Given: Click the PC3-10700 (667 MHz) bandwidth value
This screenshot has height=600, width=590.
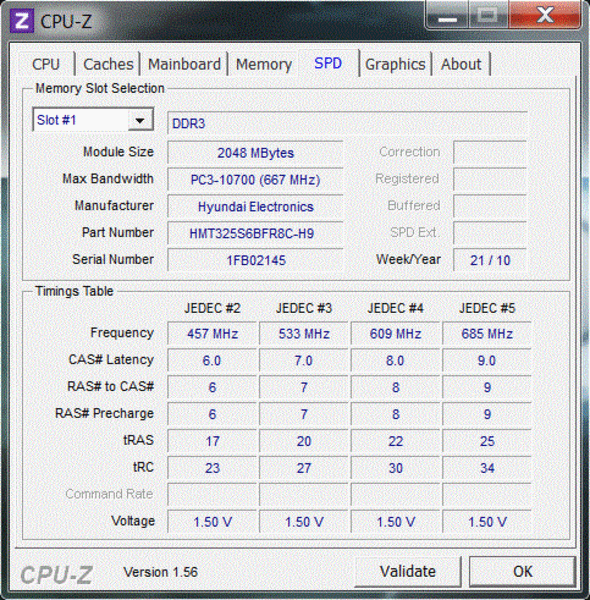Looking at the screenshot, I should (255, 180).
